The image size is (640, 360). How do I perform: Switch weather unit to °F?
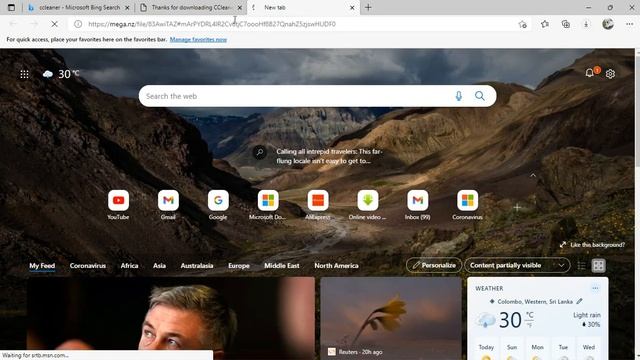click(x=529, y=325)
